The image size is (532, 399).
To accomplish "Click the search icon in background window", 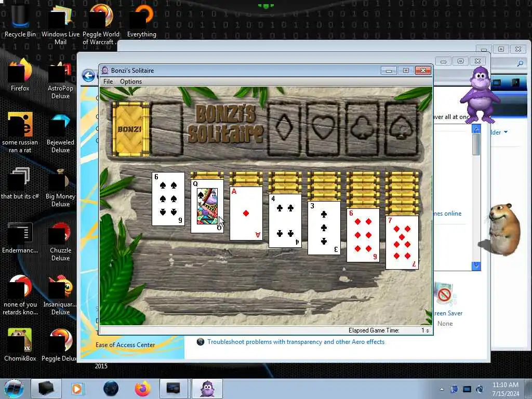I will tap(520, 63).
